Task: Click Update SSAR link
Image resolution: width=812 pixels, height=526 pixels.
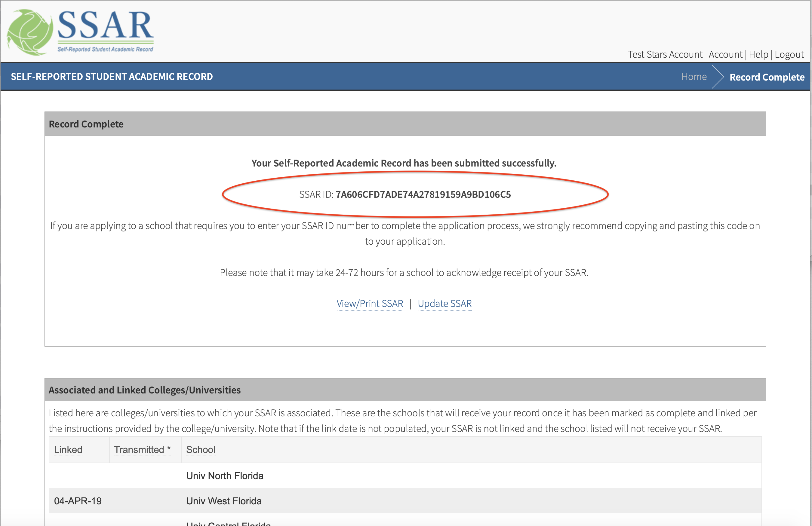Action: [x=444, y=303]
